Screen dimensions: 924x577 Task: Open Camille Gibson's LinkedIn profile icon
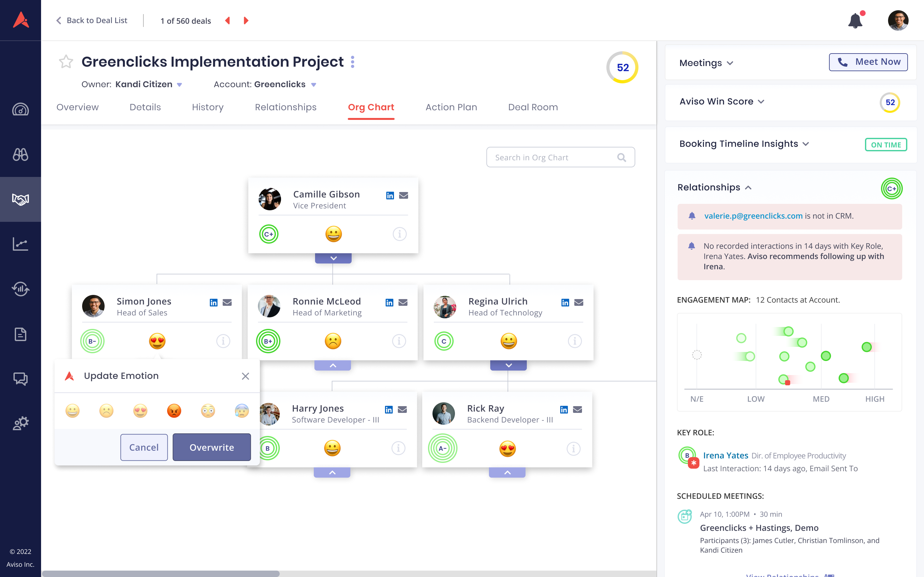[389, 196]
